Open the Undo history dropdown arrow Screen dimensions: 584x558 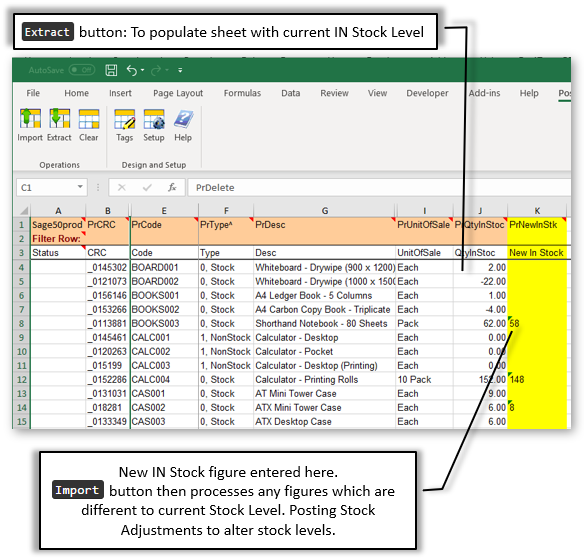(143, 70)
